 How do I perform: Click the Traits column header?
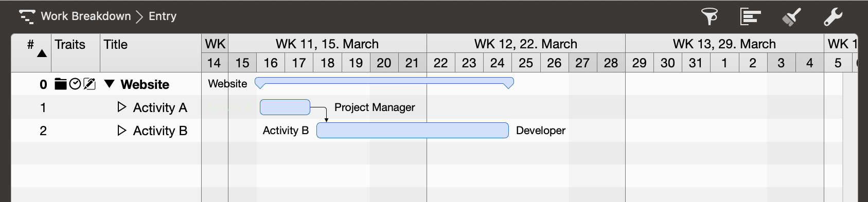point(76,52)
